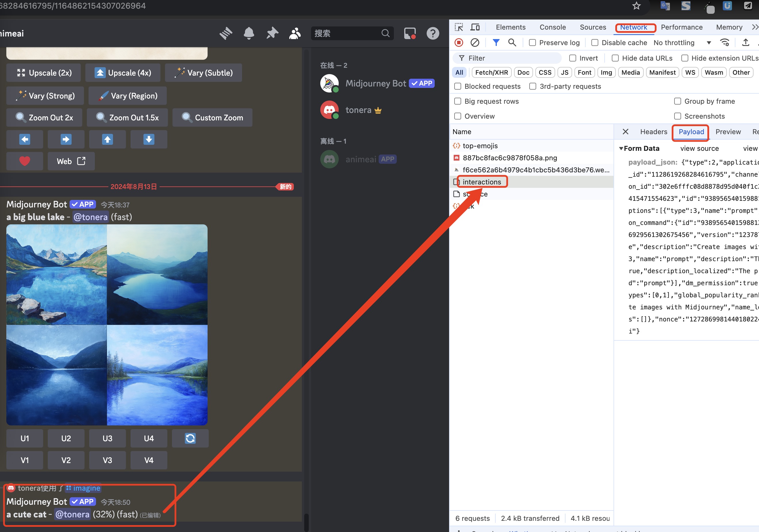Click Custom Zoom button

click(x=212, y=117)
